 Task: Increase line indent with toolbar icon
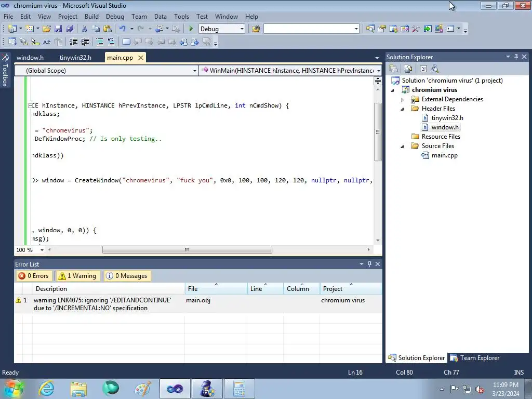coord(85,42)
